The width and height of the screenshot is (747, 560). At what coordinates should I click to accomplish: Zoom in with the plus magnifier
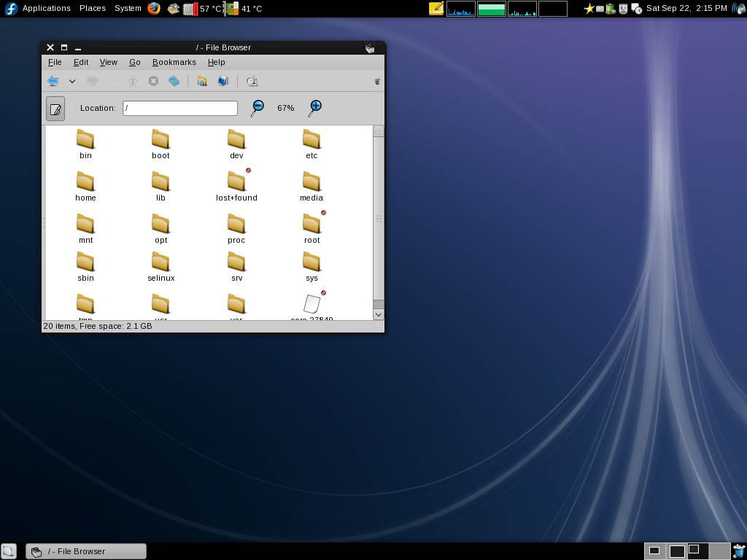click(x=315, y=108)
